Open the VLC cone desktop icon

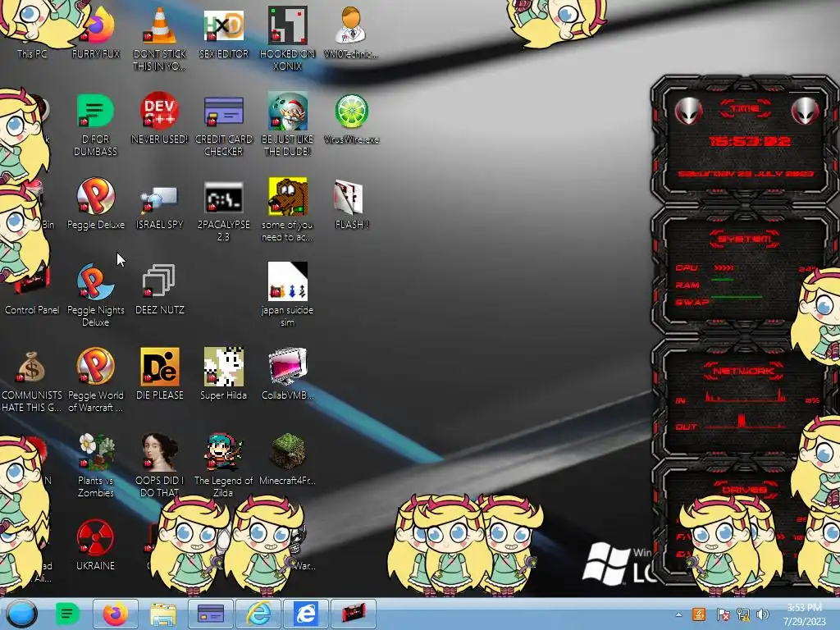pos(160,39)
